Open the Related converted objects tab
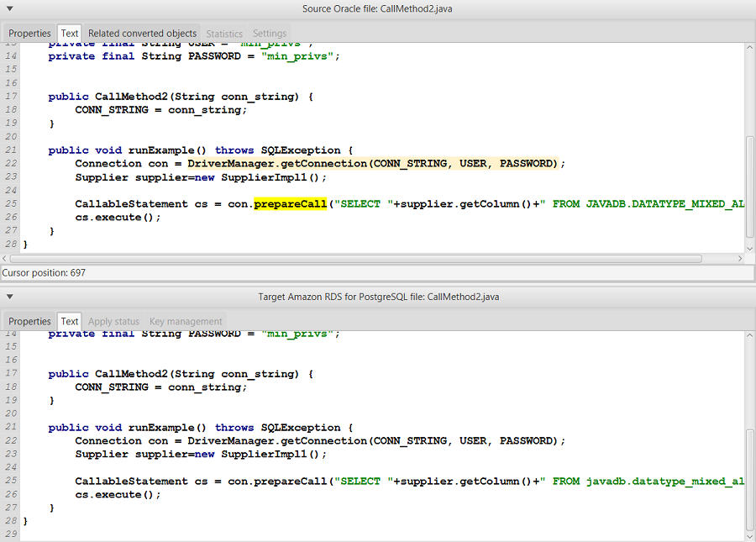The height and width of the screenshot is (542, 756). click(x=142, y=33)
